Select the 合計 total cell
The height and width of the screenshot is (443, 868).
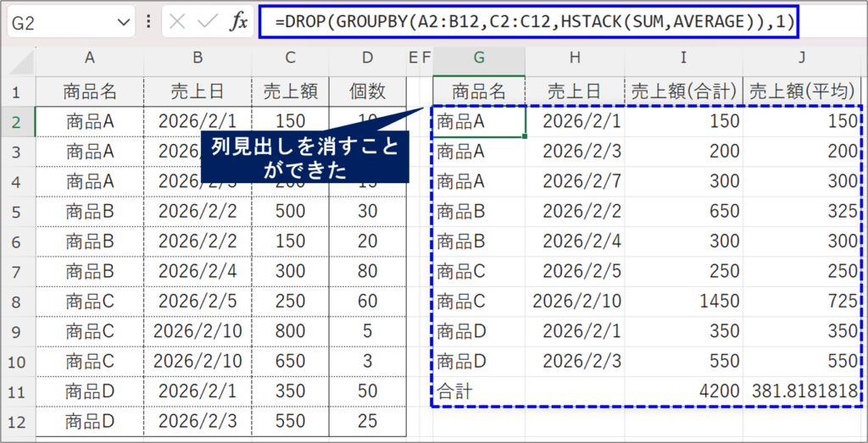tap(479, 390)
